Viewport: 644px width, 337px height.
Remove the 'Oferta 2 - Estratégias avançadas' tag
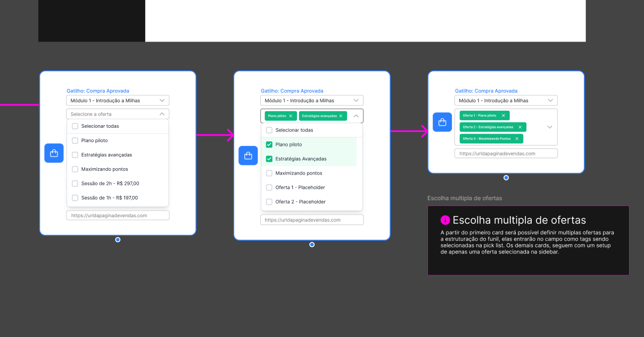click(x=520, y=127)
